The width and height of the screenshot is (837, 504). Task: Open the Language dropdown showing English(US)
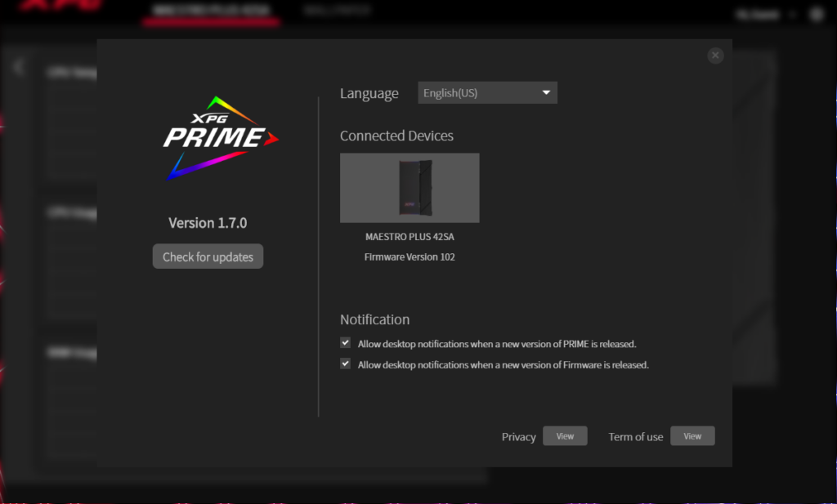487,93
